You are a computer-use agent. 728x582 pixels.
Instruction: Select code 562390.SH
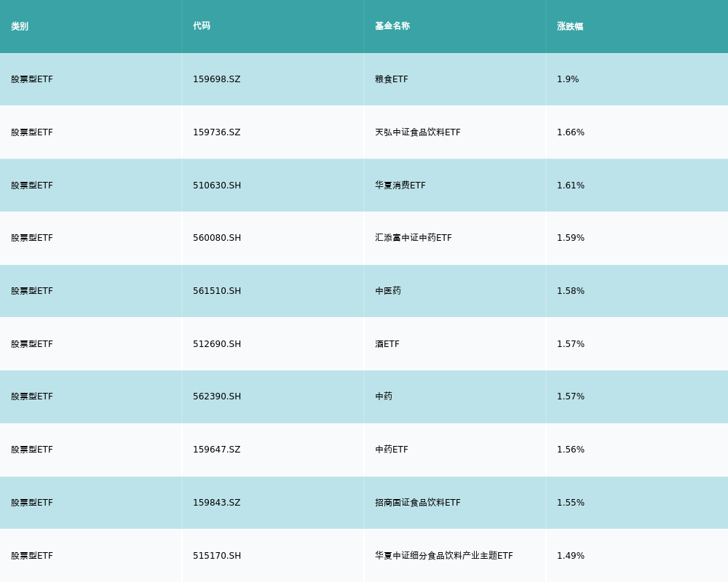click(217, 396)
